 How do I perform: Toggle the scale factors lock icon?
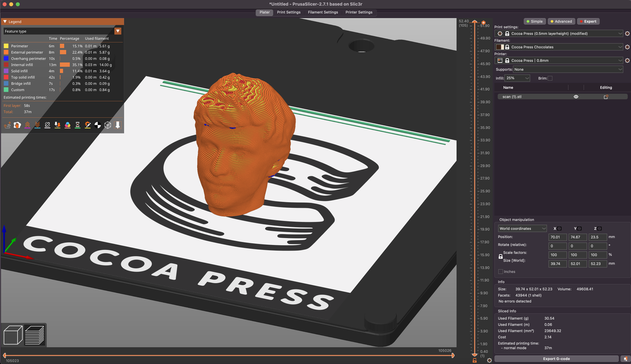click(501, 256)
